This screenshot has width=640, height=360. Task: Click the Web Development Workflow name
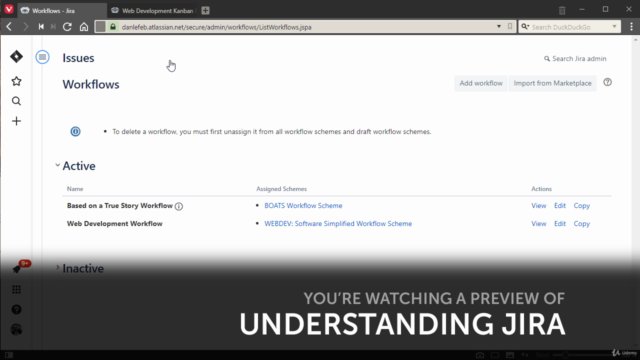[x=115, y=224]
